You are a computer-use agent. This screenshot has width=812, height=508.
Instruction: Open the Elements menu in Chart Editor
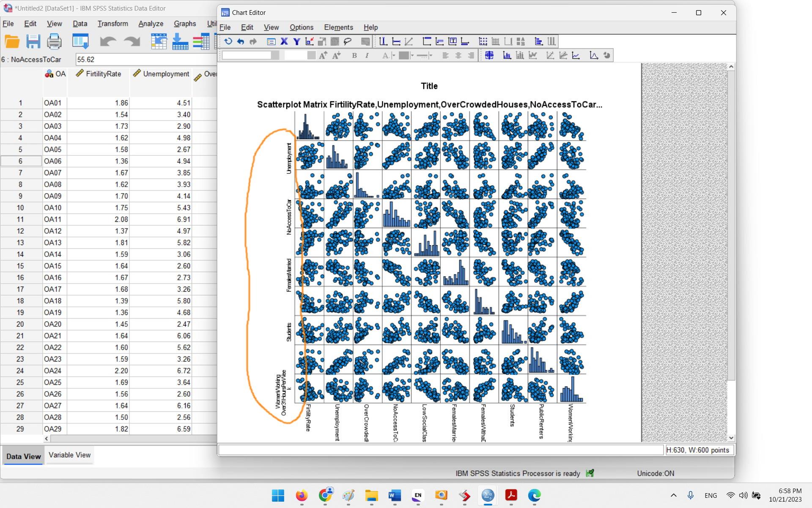(338, 27)
